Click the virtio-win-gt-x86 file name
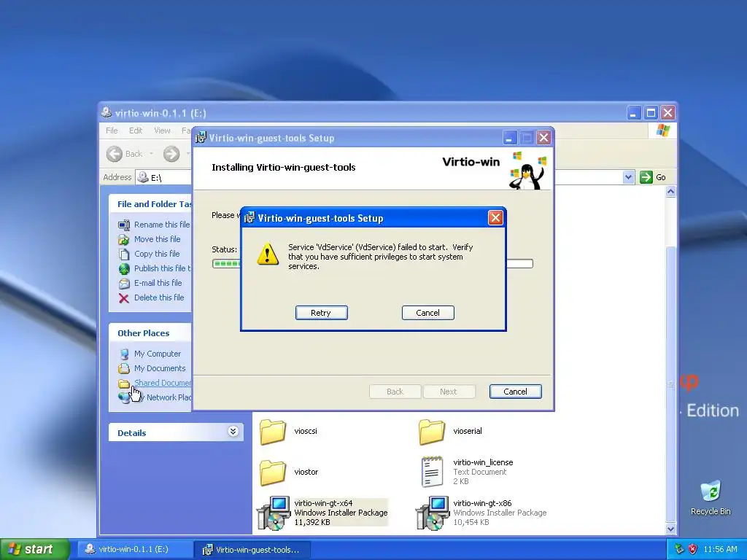The height and width of the screenshot is (560, 747). click(483, 503)
